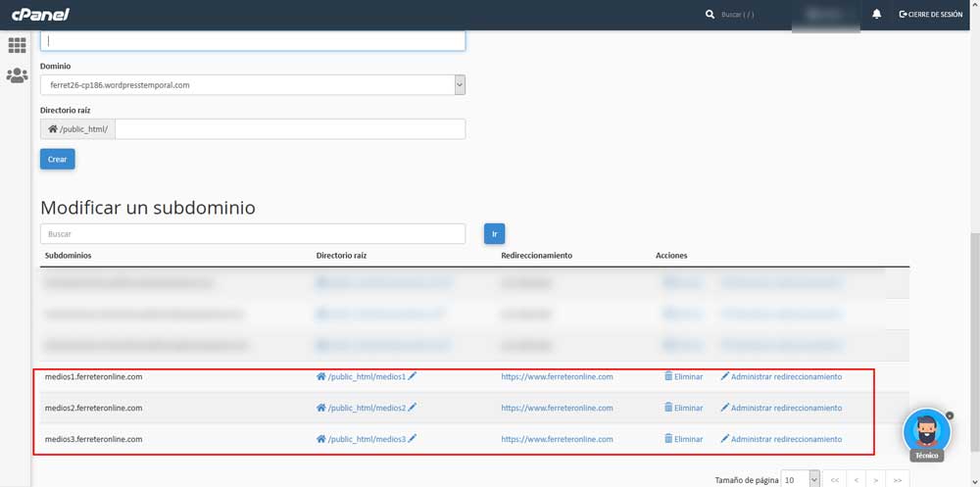Select medios1.ferreteronline.com subdomain text

click(x=94, y=377)
